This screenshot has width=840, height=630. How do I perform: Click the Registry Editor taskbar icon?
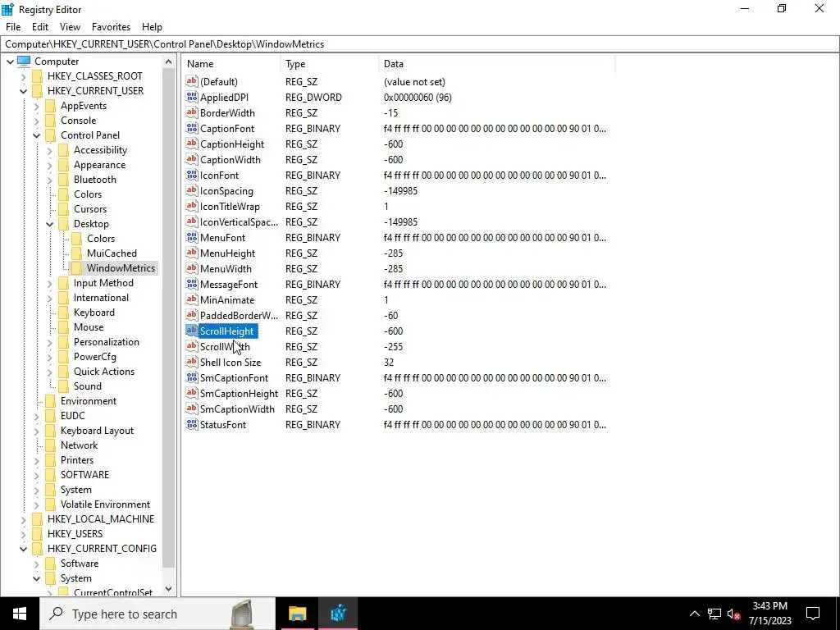[338, 614]
